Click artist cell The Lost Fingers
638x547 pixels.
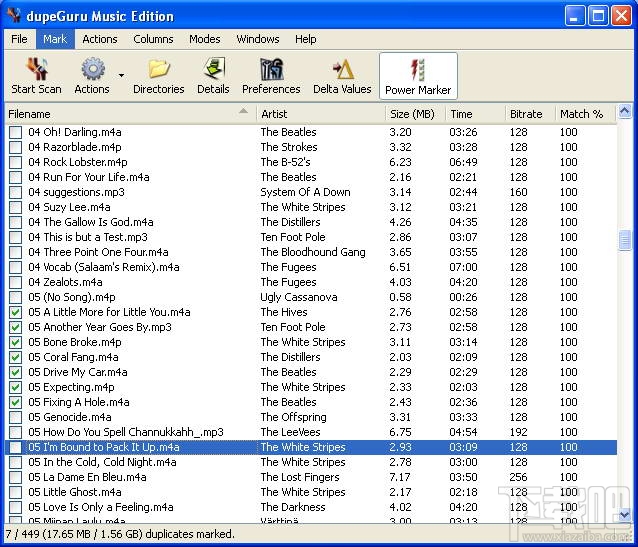pyautogui.click(x=300, y=477)
